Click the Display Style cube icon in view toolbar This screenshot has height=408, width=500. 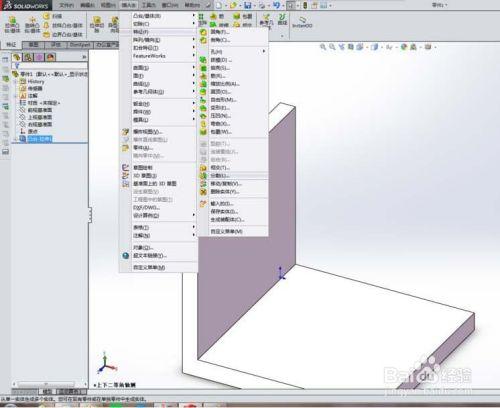click(374, 47)
